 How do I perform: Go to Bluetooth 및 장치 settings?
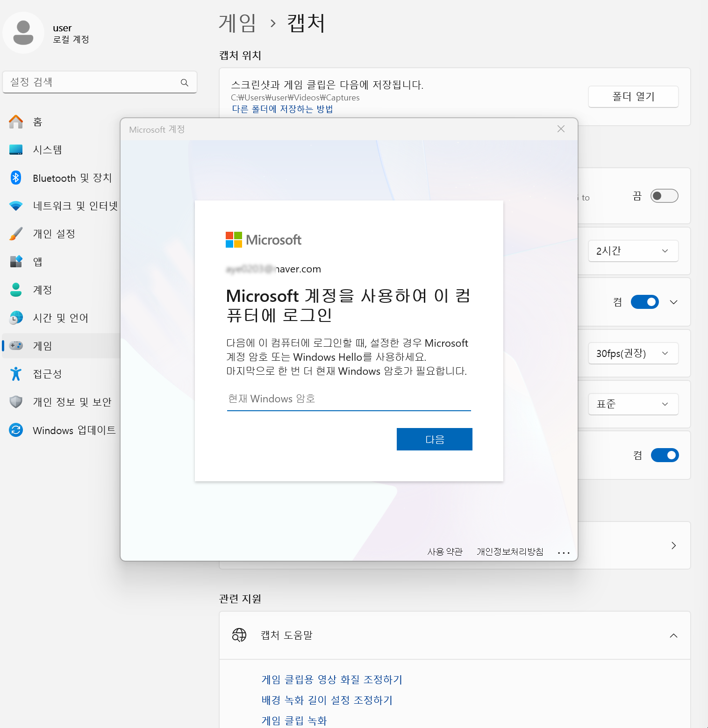pyautogui.click(x=61, y=178)
